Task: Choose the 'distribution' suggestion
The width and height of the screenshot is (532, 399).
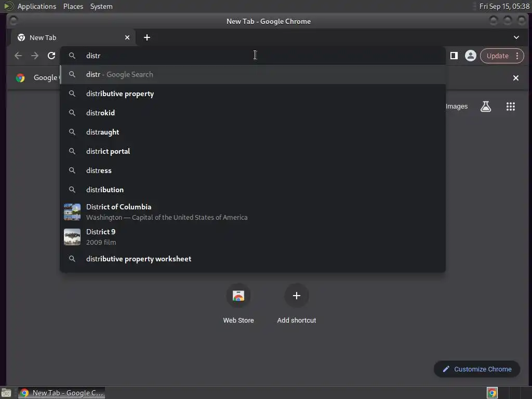Action: click(x=252, y=190)
